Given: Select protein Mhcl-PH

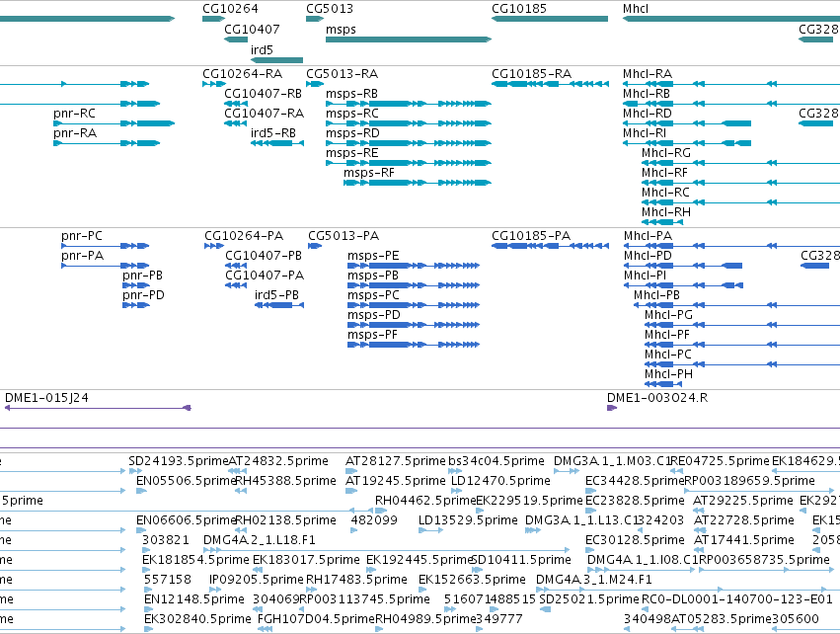Looking at the screenshot, I should click(668, 374).
